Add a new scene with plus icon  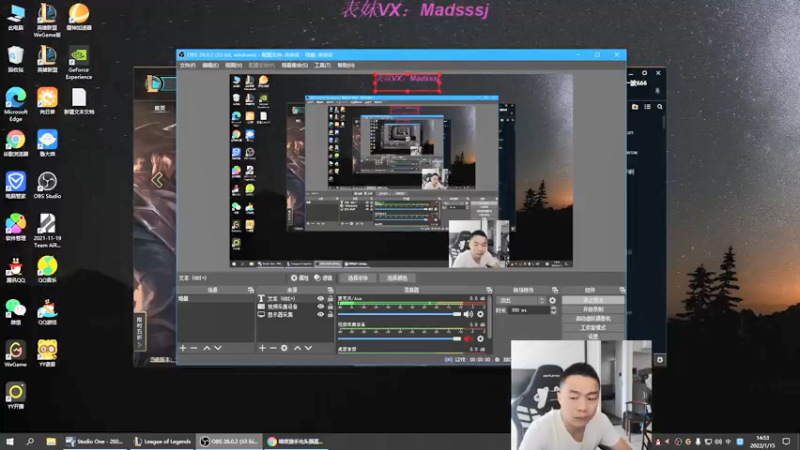[183, 348]
